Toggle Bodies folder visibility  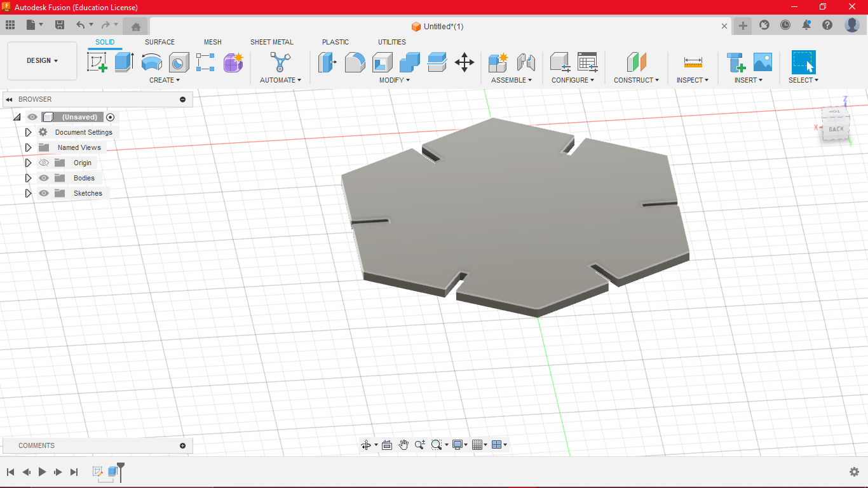coord(44,178)
